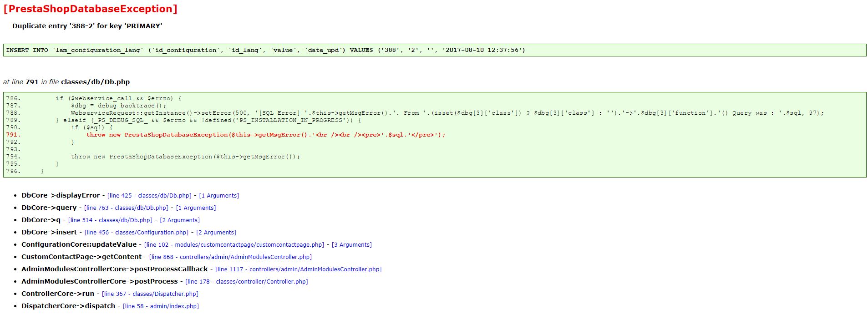The width and height of the screenshot is (868, 325).
Task: Click DbCore->displayError trace entry name
Action: (x=61, y=195)
